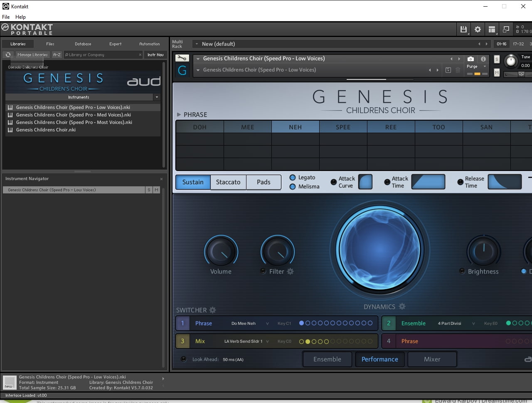Viewport: 532px width, 403px height.
Task: Open the Ensemble page button
Action: point(328,359)
